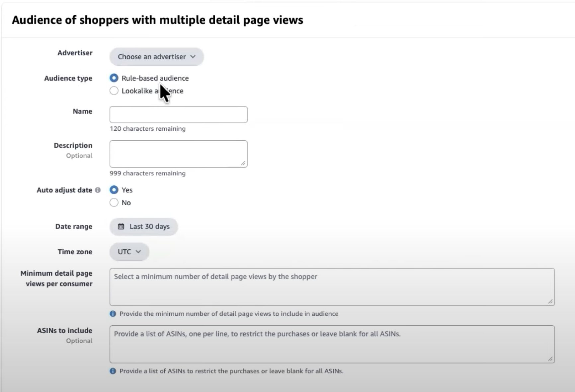Grab the Description box resize handle
575x392 pixels.
click(x=243, y=163)
